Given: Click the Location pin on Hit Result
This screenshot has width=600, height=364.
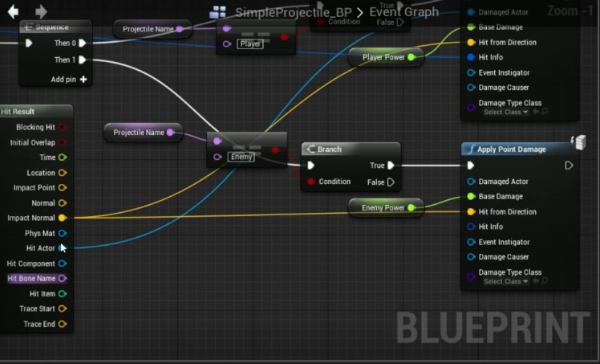Looking at the screenshot, I should tap(62, 173).
